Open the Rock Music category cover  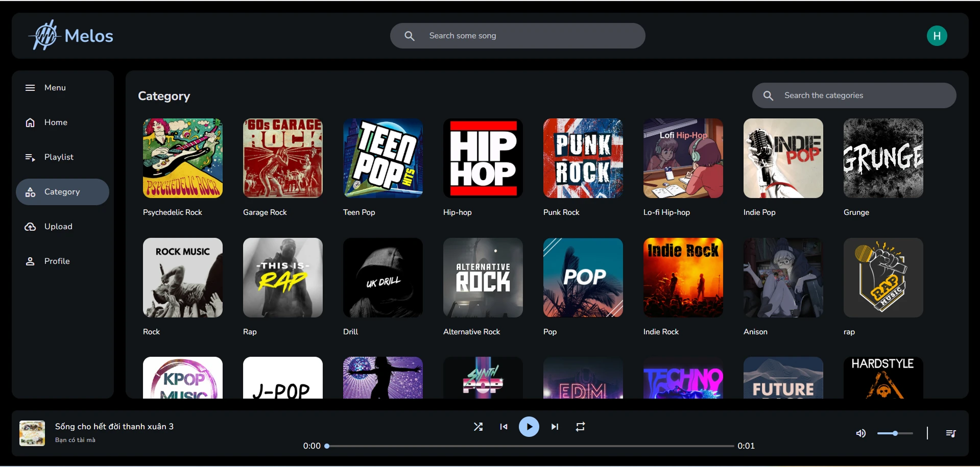tap(183, 278)
